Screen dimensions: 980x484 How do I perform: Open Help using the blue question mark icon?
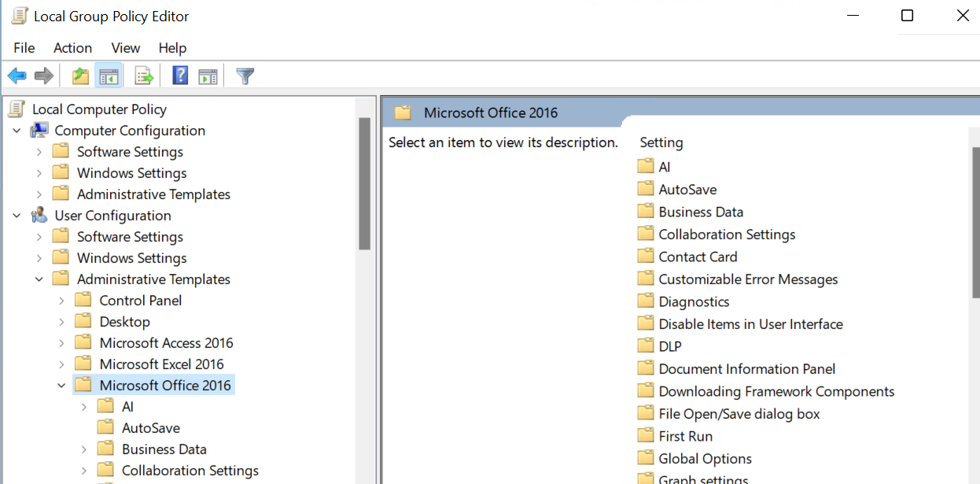click(x=179, y=75)
